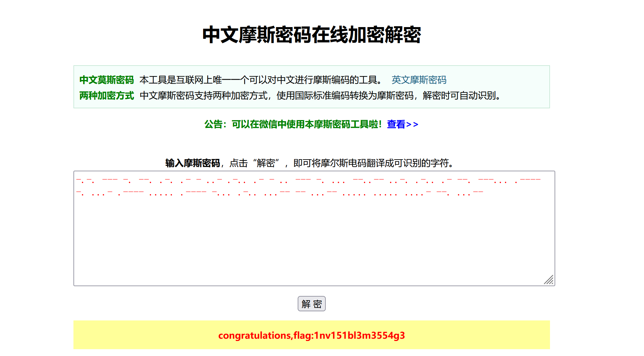Click the bold 输入摩斯密码 label
This screenshot has height=356, width=644.
(193, 163)
